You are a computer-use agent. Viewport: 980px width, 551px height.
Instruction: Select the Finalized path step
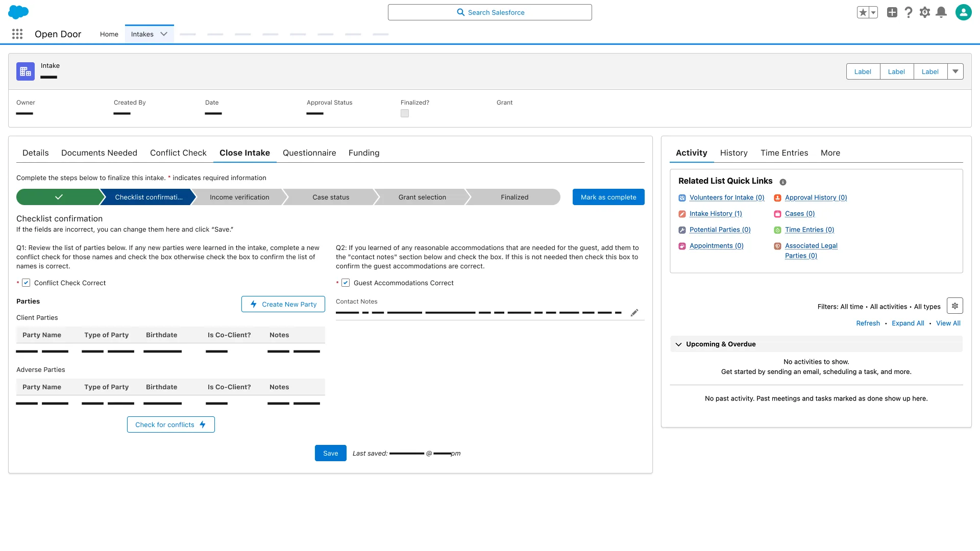coord(514,197)
